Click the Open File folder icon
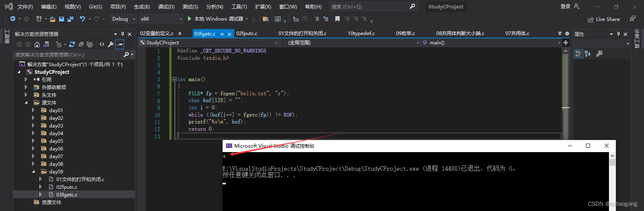The height and width of the screenshot is (211, 644). [x=52, y=19]
